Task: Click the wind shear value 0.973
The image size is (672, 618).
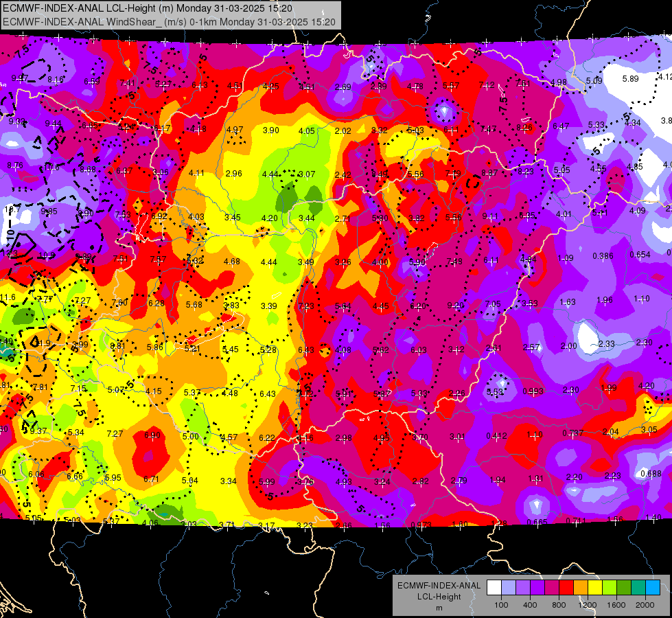Action: tap(421, 525)
